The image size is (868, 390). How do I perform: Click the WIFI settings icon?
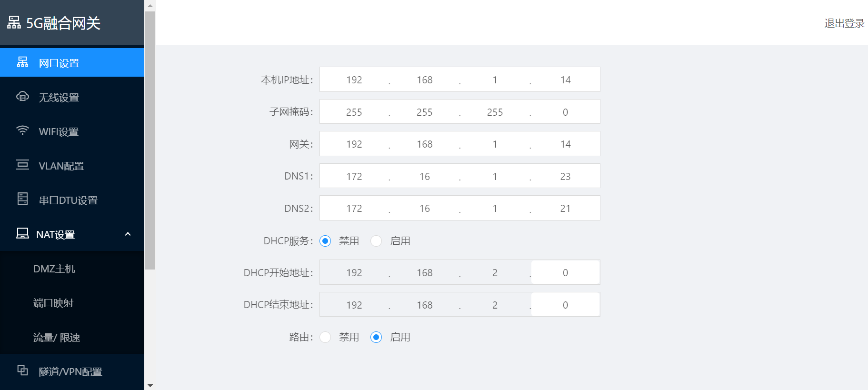coord(22,131)
